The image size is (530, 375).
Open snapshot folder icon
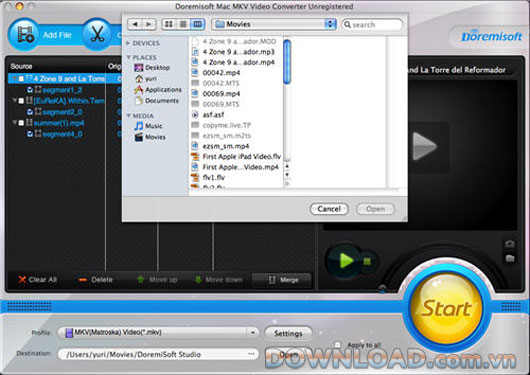[x=509, y=258]
